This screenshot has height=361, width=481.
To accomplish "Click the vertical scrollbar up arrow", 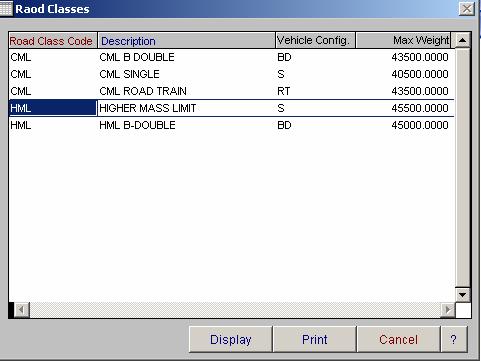I will [x=462, y=41].
